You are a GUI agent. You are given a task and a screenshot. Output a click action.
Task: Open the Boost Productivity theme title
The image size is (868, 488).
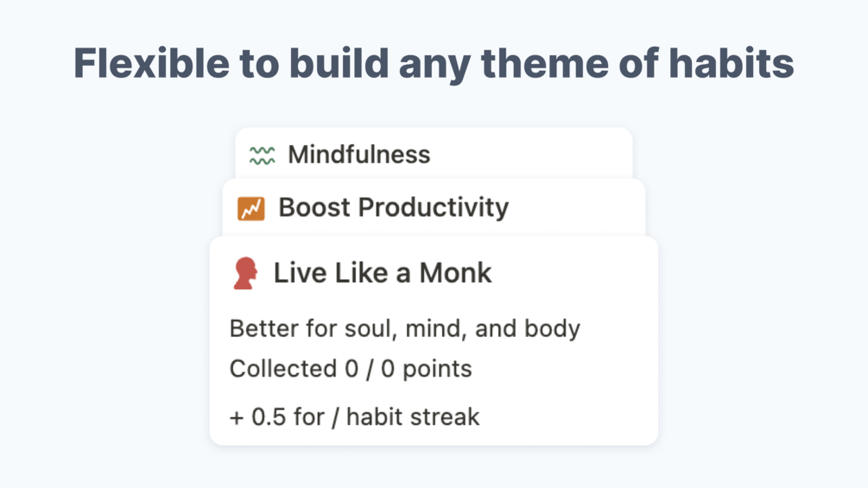point(393,207)
